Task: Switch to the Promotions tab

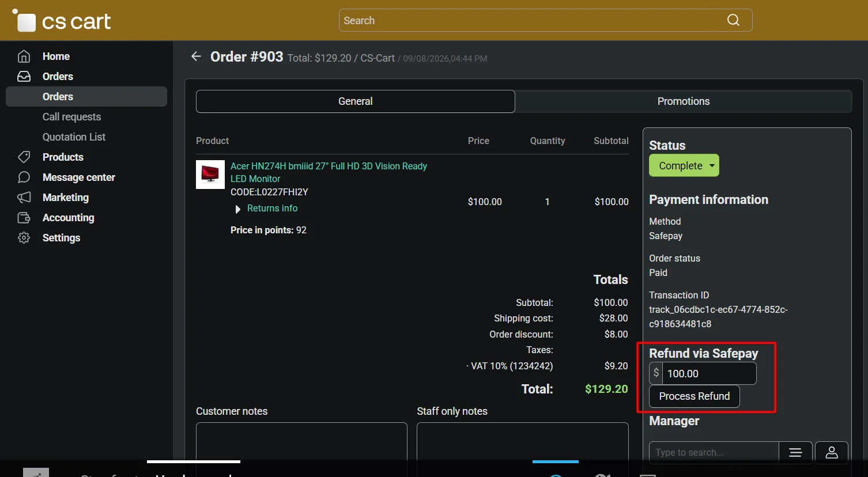Action: tap(684, 101)
